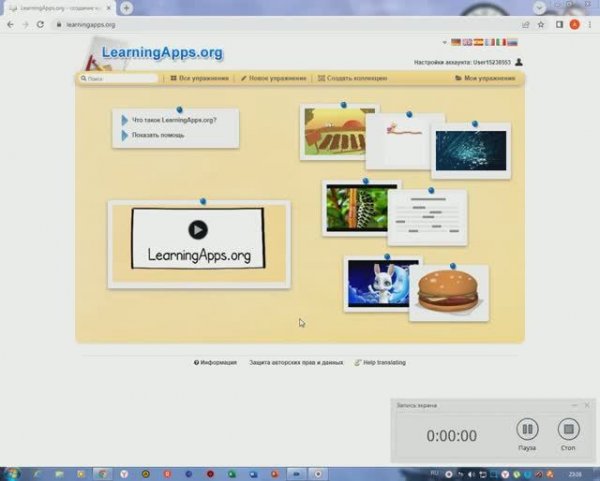Open the grey text lines thumbnail
600x481 pixels.
[427, 217]
